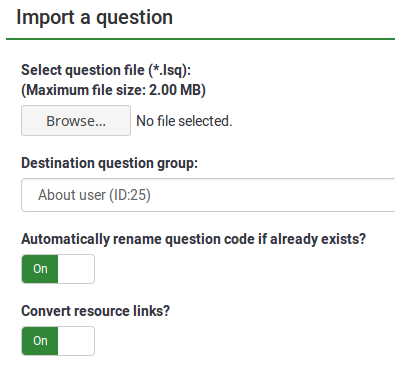This screenshot has width=395, height=367.
Task: Select the 'No file selected.' text
Action: [184, 121]
